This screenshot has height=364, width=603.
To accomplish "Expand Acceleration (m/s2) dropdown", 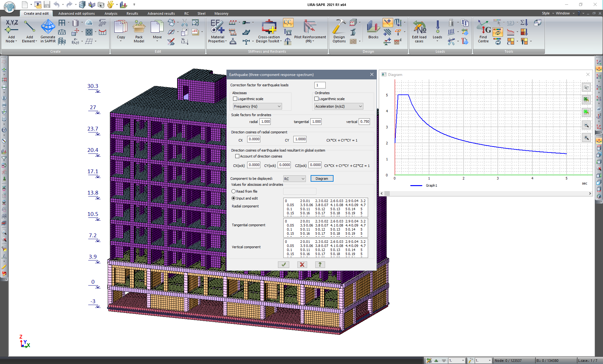I will pyautogui.click(x=339, y=106).
